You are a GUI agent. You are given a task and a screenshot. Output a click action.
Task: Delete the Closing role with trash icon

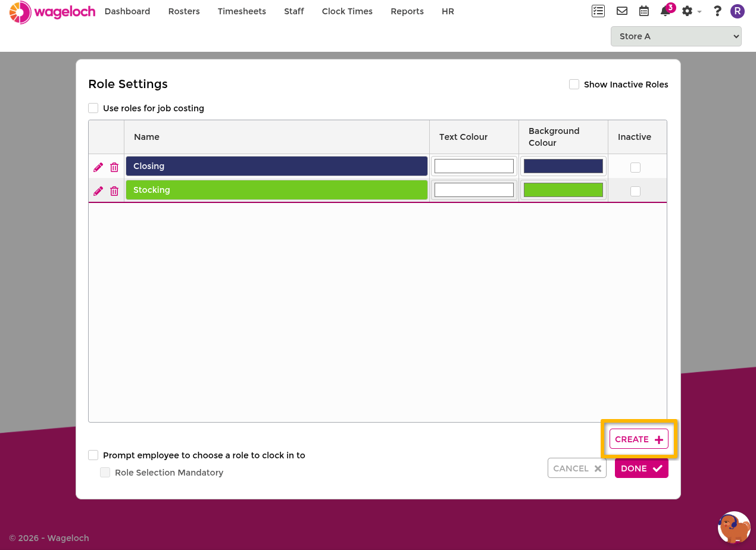(114, 167)
